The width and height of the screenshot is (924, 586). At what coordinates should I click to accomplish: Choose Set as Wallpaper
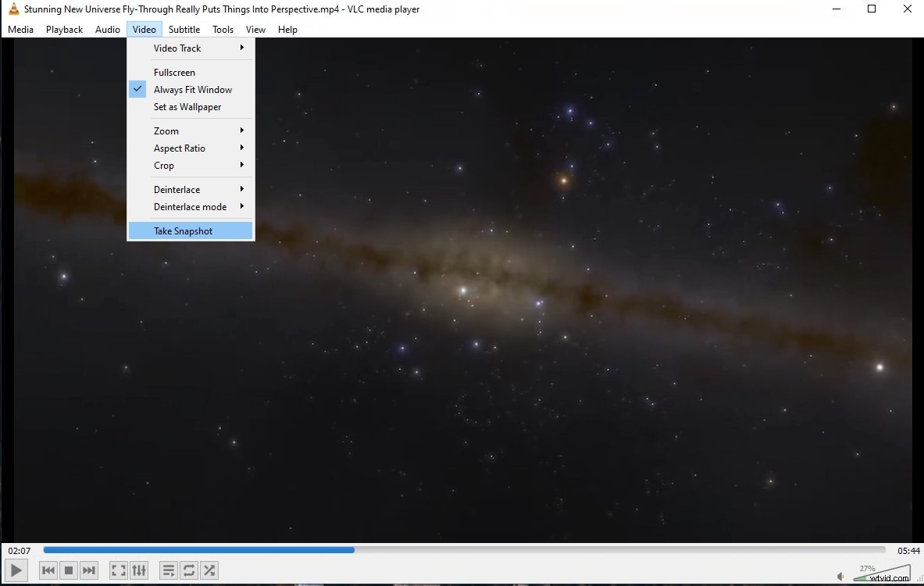187,107
